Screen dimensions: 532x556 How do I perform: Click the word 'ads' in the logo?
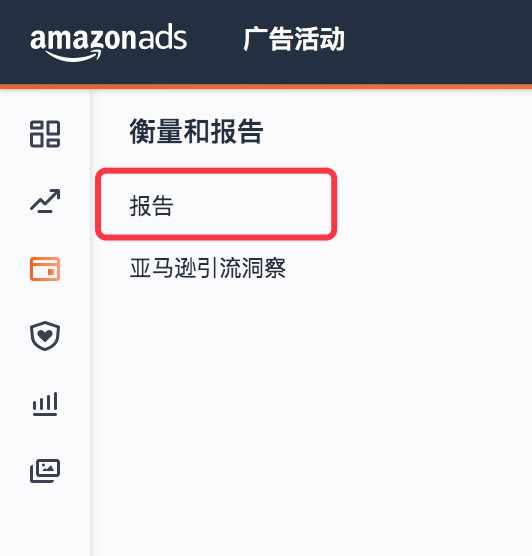tap(163, 37)
